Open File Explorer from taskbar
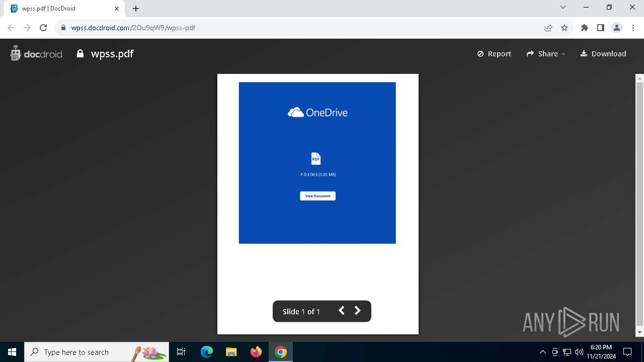The height and width of the screenshot is (362, 644). point(231,352)
